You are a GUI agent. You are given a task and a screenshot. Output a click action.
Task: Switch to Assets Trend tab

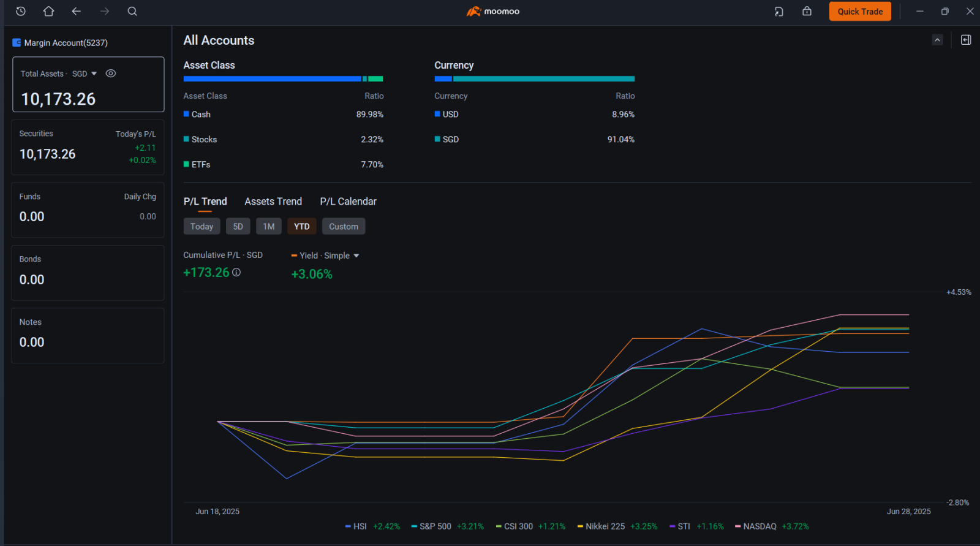273,202
